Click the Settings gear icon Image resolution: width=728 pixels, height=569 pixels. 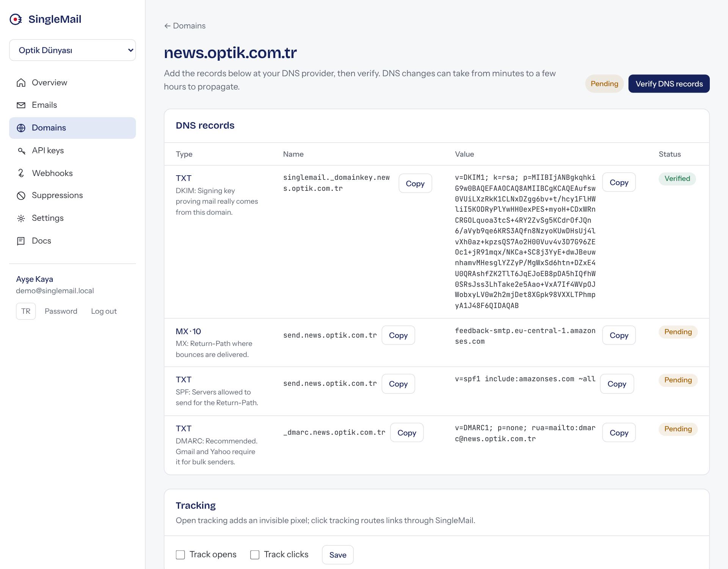(21, 218)
